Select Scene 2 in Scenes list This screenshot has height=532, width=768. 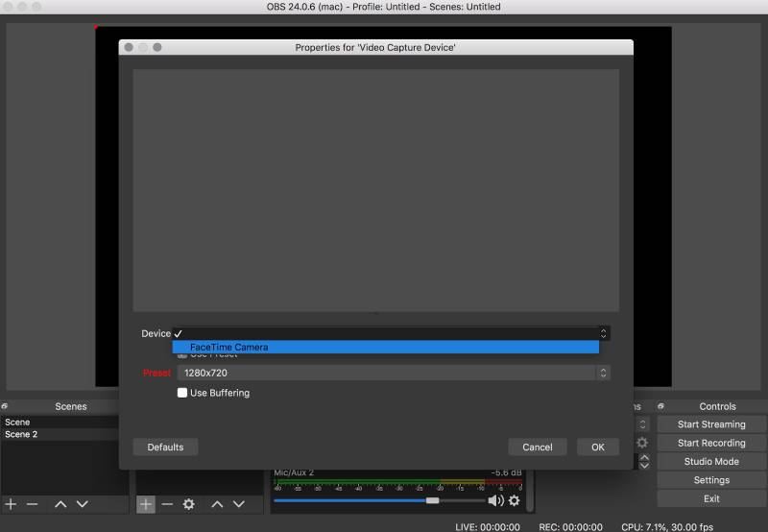tap(60, 434)
